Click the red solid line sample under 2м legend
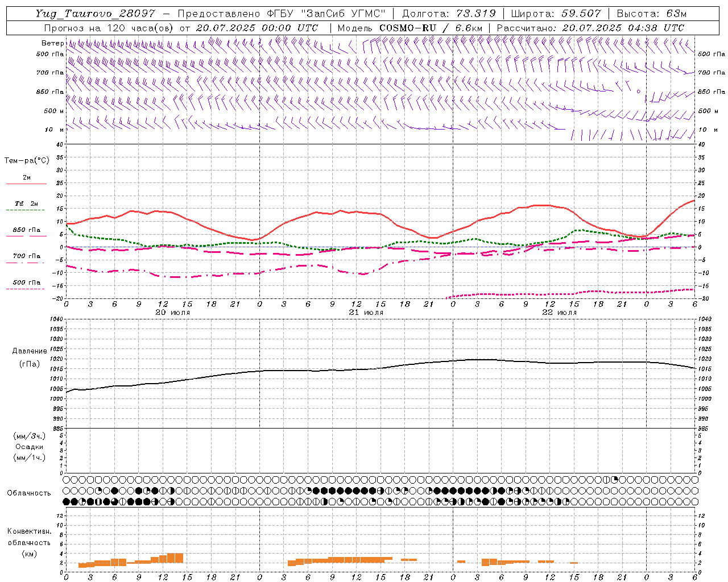The width and height of the screenshot is (728, 582). coord(26,184)
